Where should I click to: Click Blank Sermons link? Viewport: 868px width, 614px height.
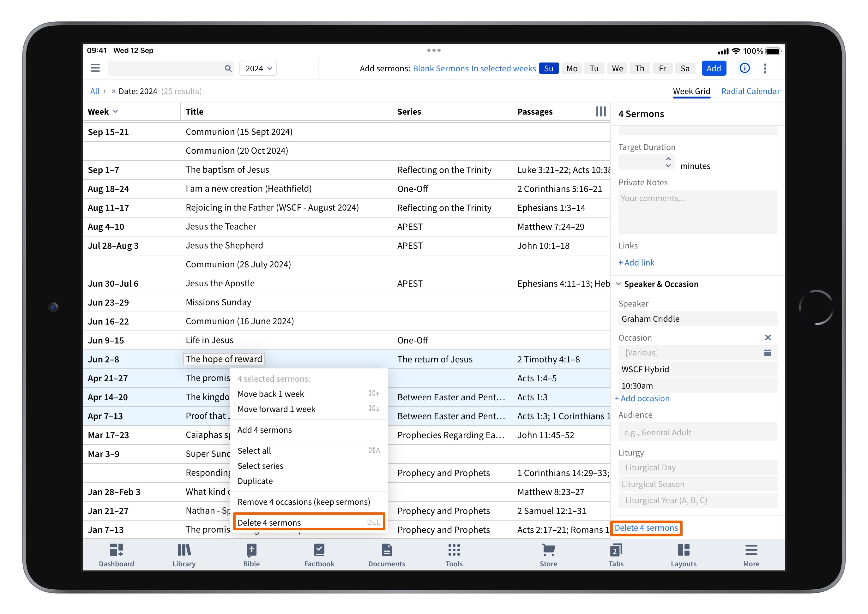441,69
